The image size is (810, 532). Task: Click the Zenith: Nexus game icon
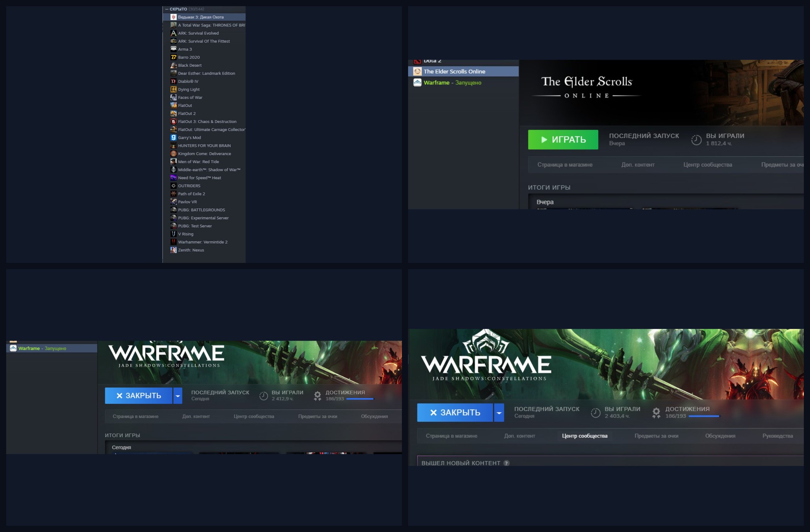click(x=173, y=250)
